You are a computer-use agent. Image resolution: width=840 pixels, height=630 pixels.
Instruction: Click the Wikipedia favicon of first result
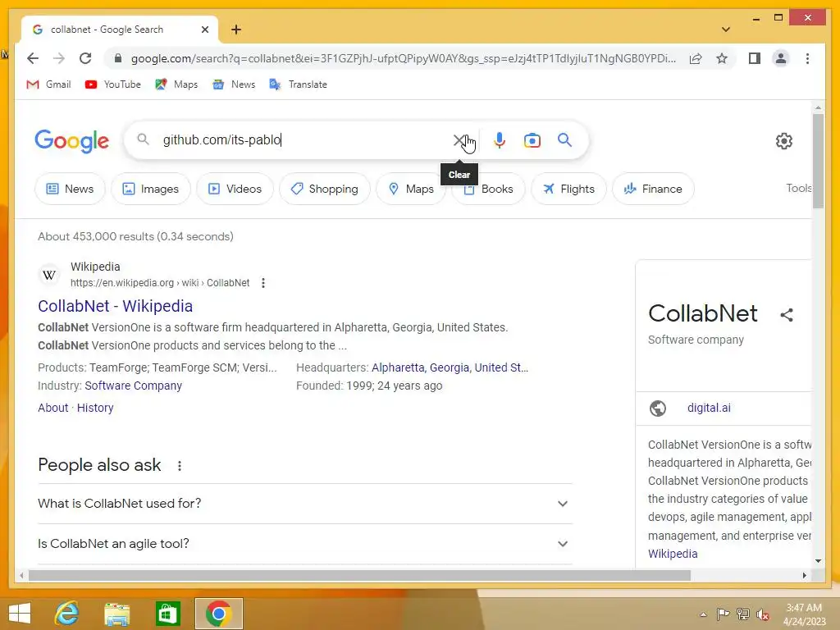[x=48, y=275]
